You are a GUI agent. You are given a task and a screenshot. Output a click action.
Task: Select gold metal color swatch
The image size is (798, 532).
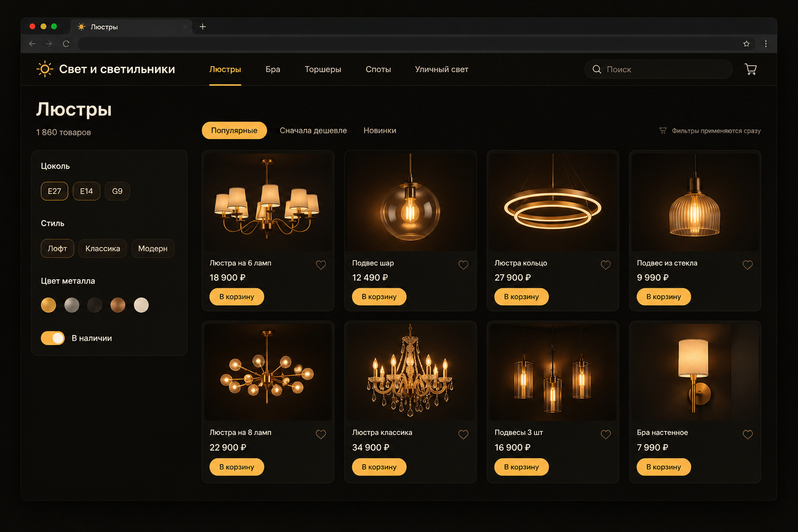point(48,305)
